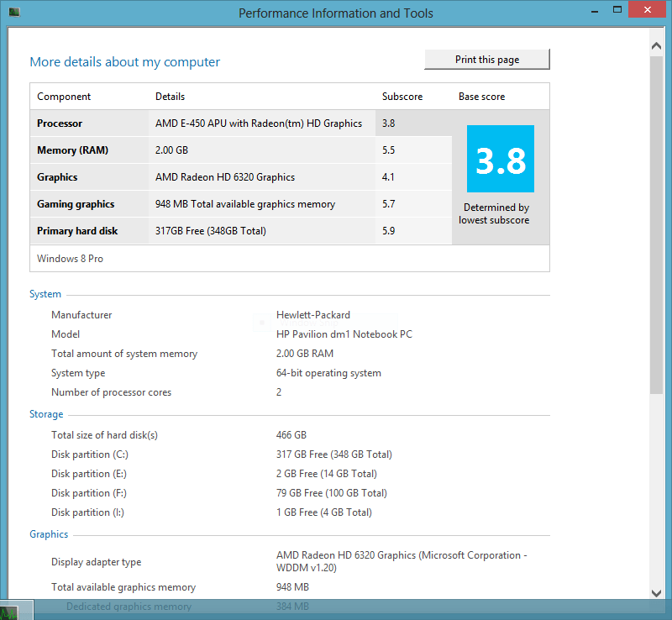Viewport: 672px width, 620px height.
Task: Click the Component column header
Action: tap(64, 97)
